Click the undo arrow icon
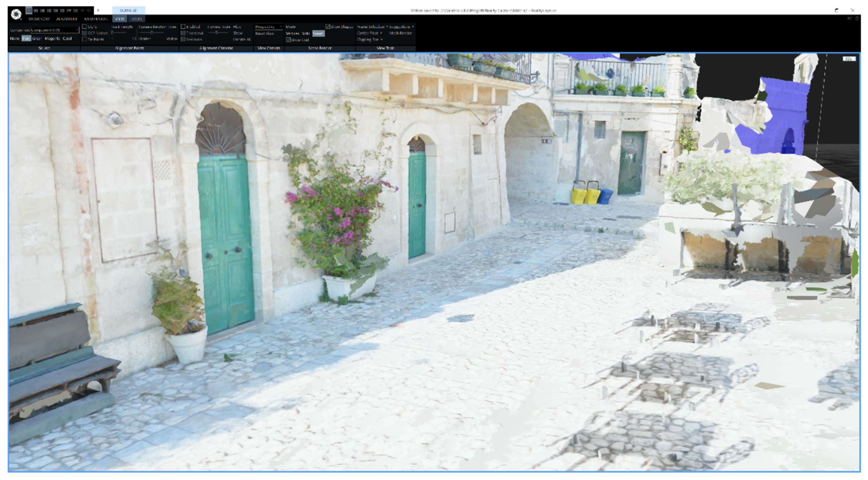The height and width of the screenshot is (480, 868). [83, 11]
